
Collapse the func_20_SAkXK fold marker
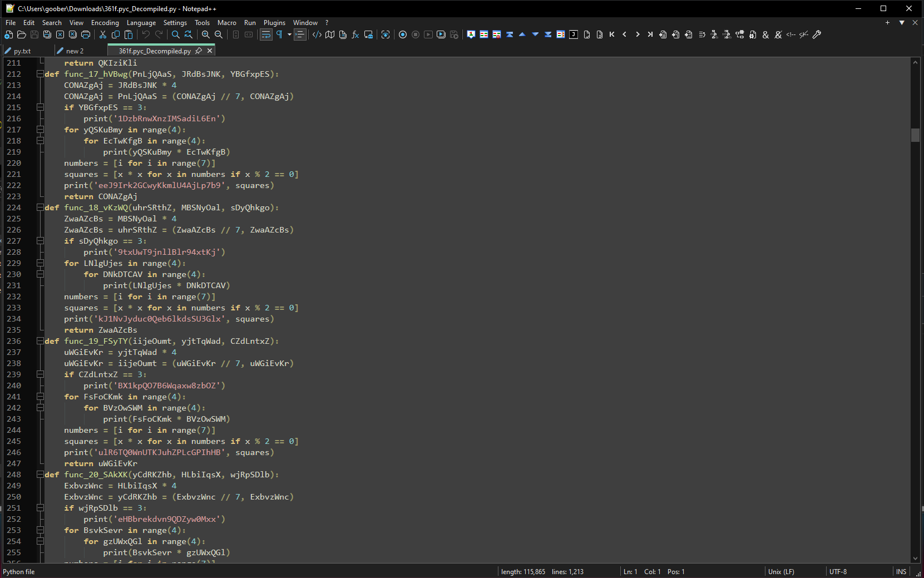[x=40, y=475]
